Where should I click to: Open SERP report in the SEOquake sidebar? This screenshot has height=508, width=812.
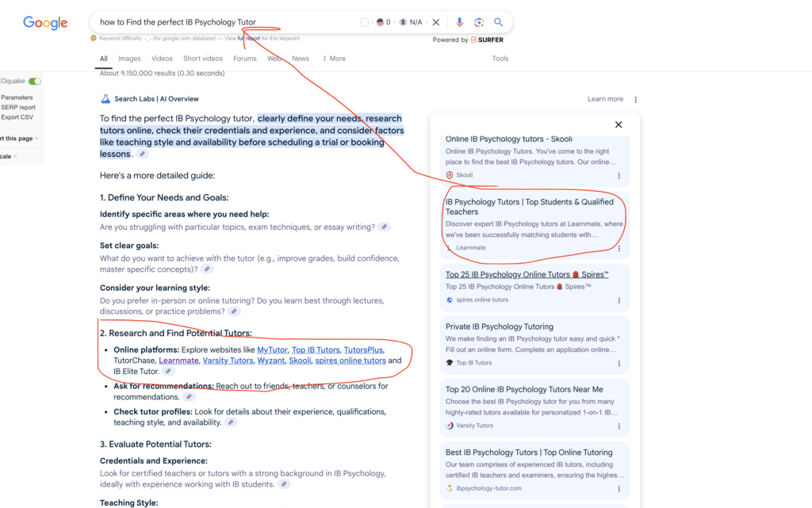(18, 107)
